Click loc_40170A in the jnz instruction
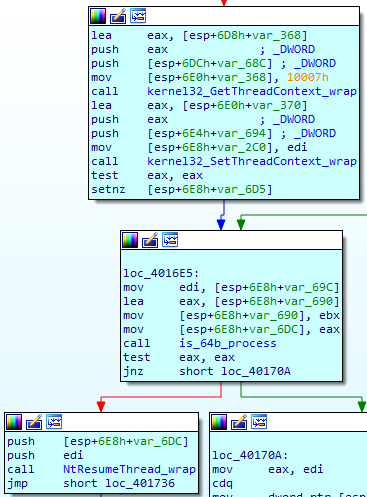This screenshot has height=497, width=367. coord(256,371)
